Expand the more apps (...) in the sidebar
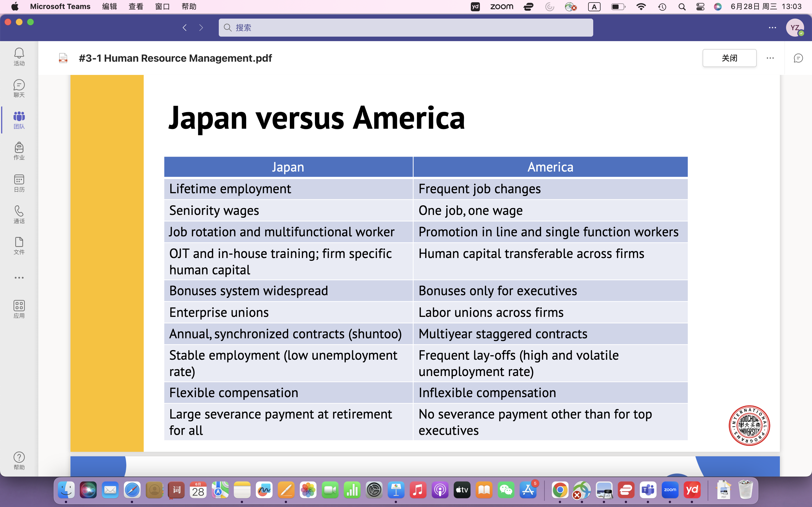This screenshot has width=812, height=507. coord(19,277)
